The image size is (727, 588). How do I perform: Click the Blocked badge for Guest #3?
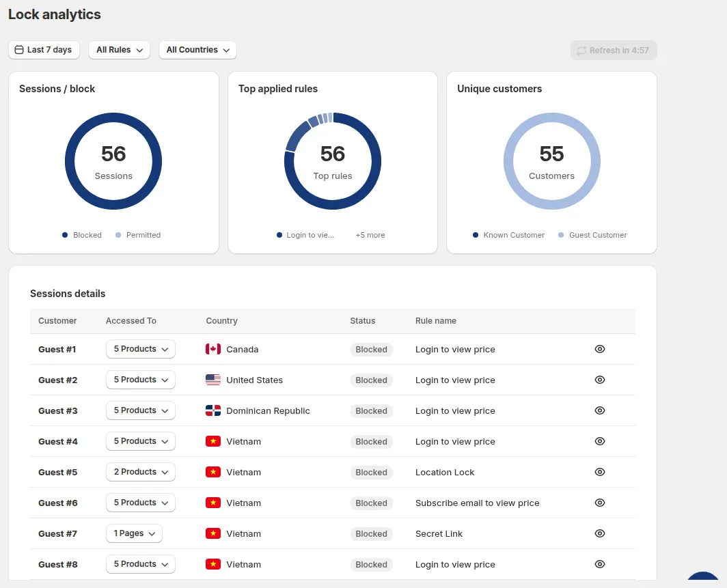pyautogui.click(x=372, y=411)
